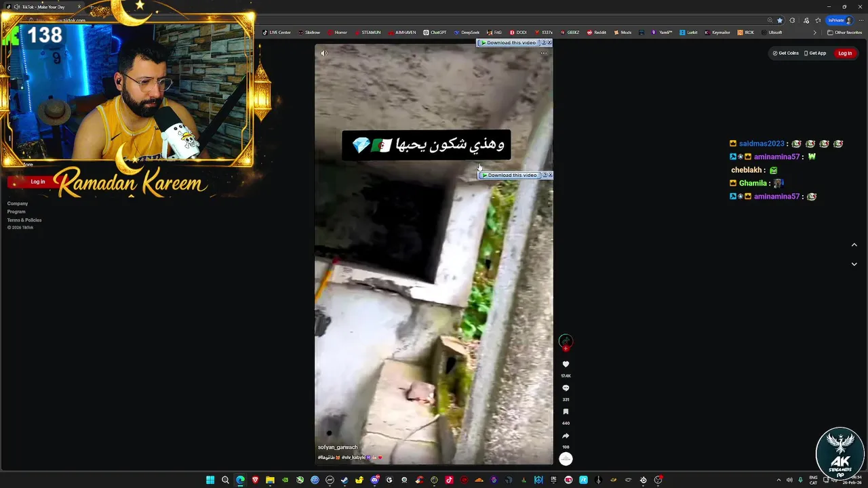
Task: Open the Ubisoft bookmark
Action: click(x=772, y=33)
